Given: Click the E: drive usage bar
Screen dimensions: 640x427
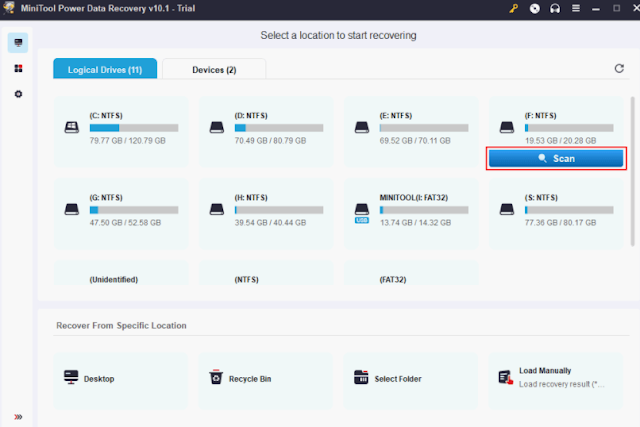Looking at the screenshot, I should point(424,128).
